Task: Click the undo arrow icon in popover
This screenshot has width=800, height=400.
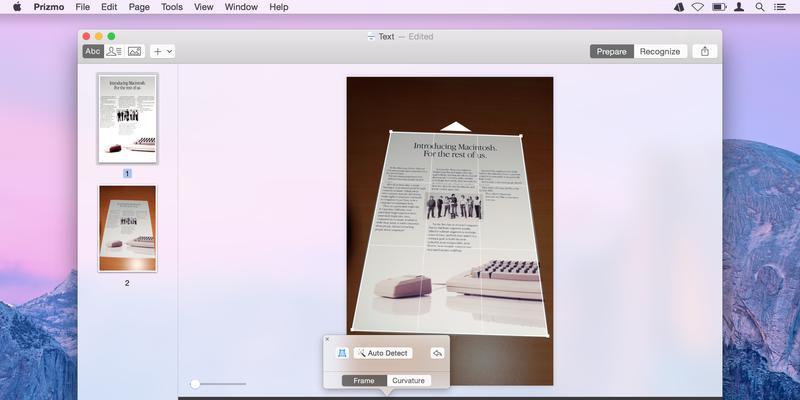Action: [437, 353]
